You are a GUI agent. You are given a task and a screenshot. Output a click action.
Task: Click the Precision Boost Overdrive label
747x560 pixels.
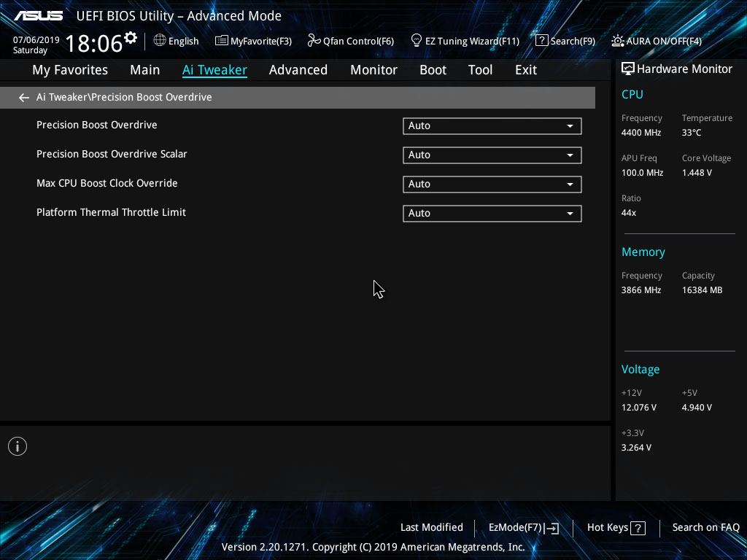[x=97, y=125]
